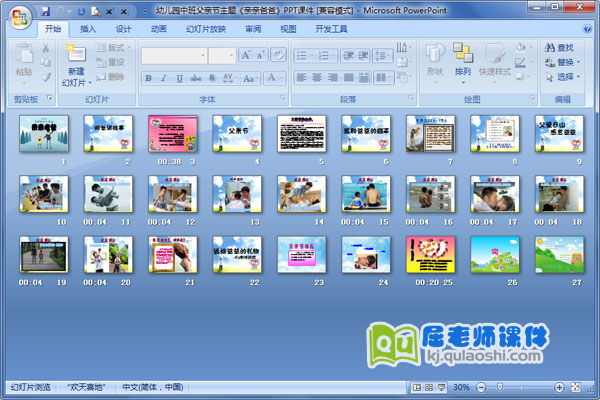Open the font name combo box
Image resolution: width=600 pixels, height=400 pixels.
coord(172,55)
